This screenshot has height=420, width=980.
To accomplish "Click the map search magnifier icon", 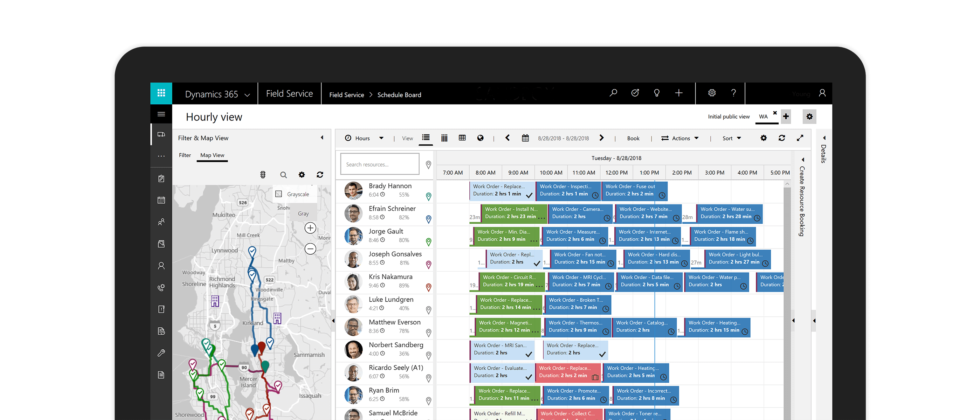I will 283,175.
